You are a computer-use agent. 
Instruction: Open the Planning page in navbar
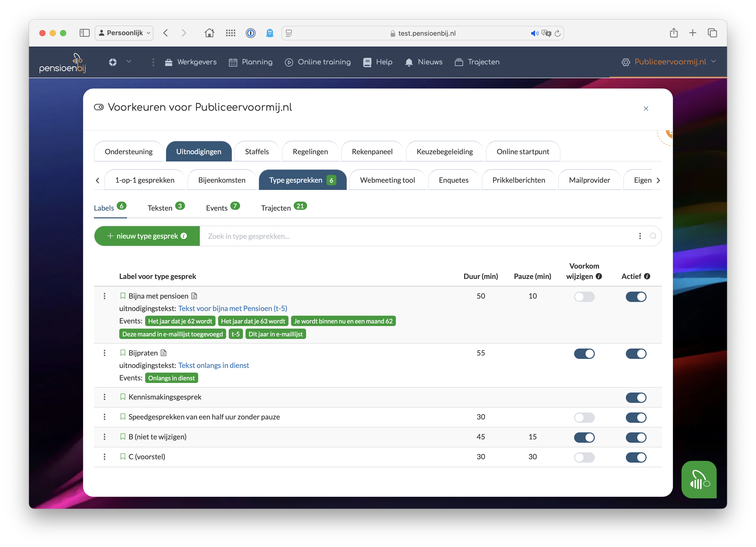point(251,62)
